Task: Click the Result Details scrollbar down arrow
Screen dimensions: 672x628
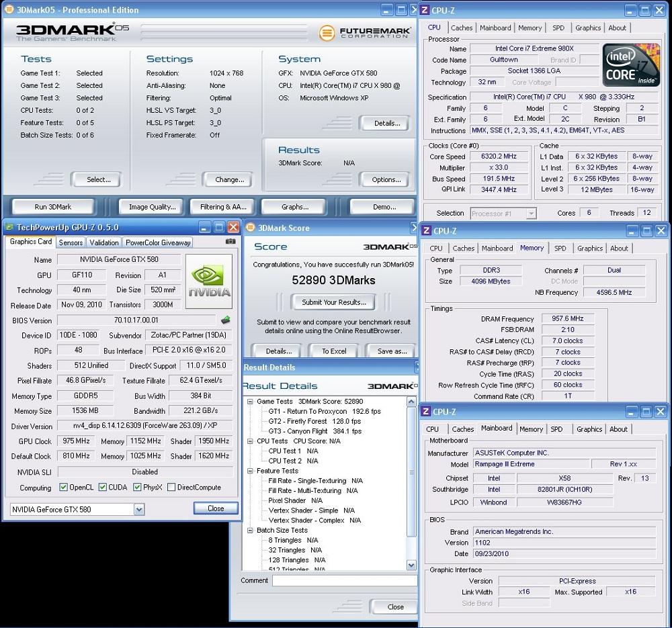Action: pos(411,565)
